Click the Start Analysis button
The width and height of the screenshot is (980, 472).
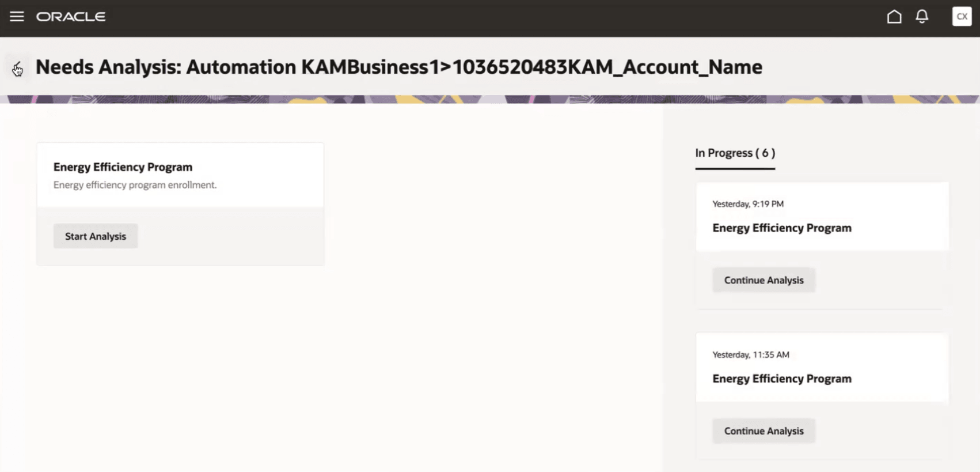click(x=96, y=236)
